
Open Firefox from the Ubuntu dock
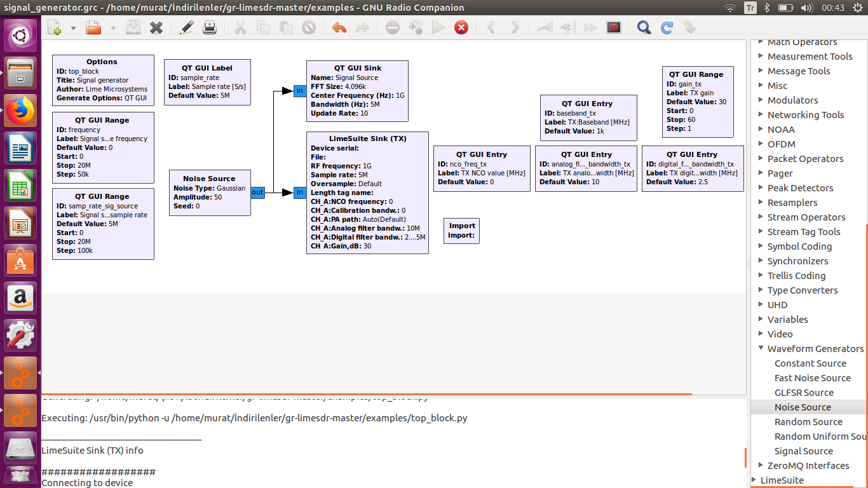[20, 112]
